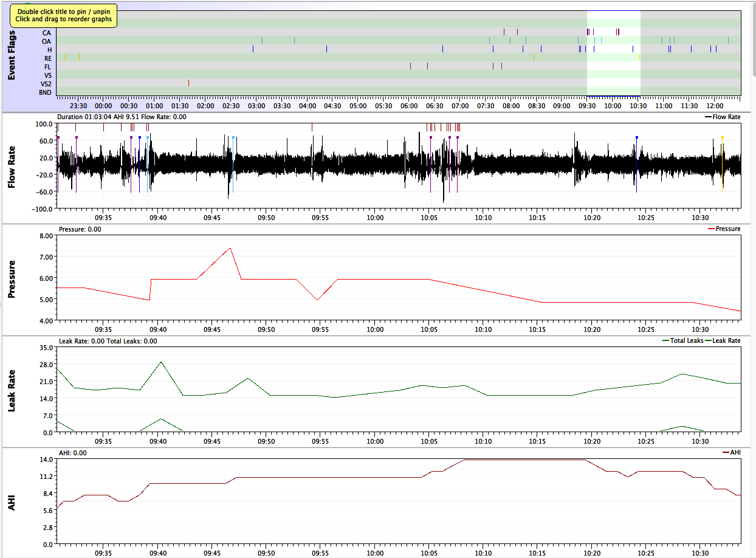Click the blue square marker near 10:24
Image resolution: width=756 pixels, height=558 pixels.
point(637,138)
